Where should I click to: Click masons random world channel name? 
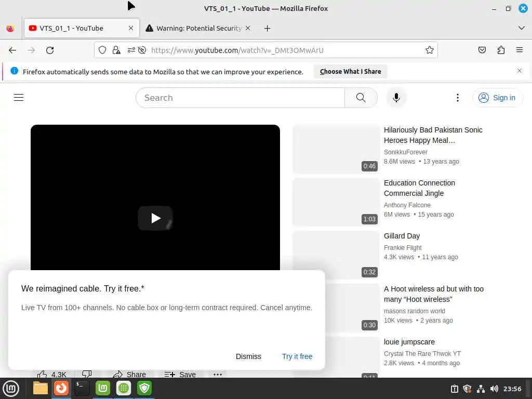[414, 311]
